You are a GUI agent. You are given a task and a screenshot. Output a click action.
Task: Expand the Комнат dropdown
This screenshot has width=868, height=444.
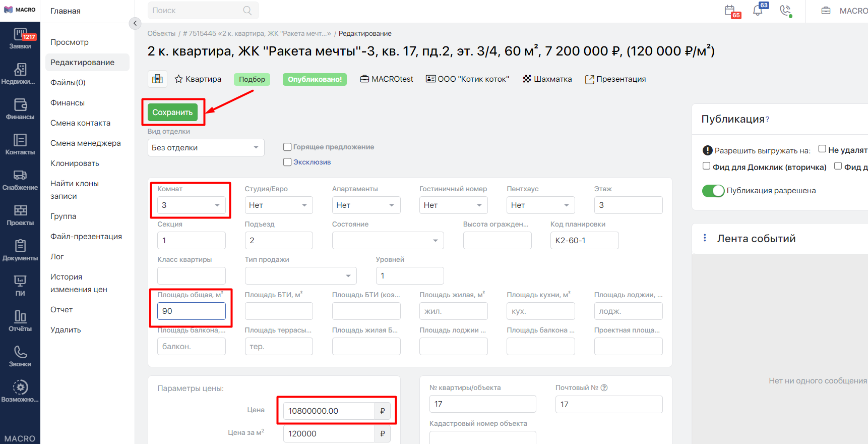[191, 205]
